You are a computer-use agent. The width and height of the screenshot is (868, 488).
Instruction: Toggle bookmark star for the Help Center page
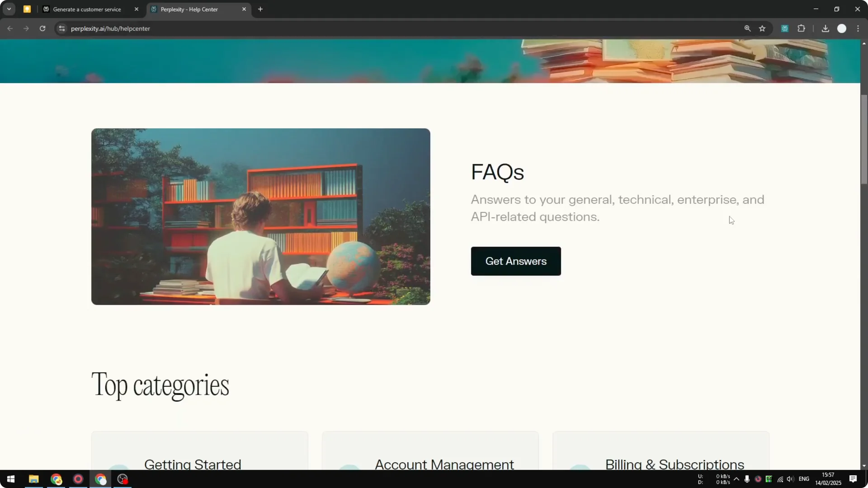click(763, 28)
